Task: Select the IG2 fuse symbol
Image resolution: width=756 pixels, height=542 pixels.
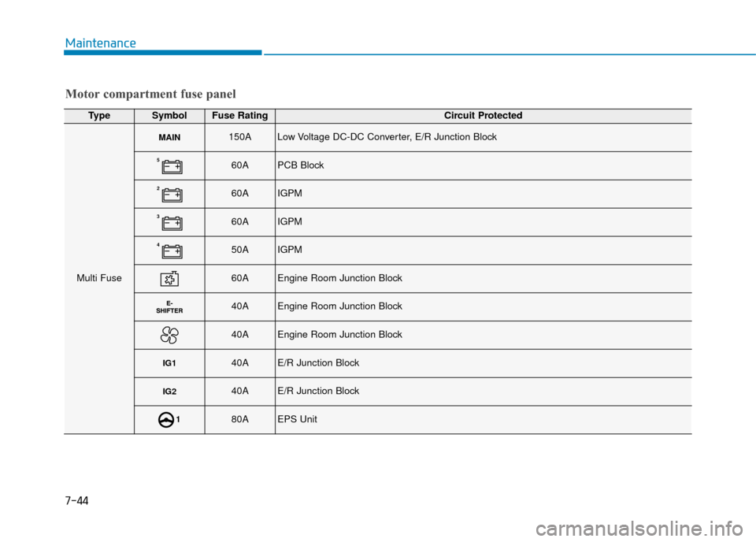Action: [x=169, y=392]
